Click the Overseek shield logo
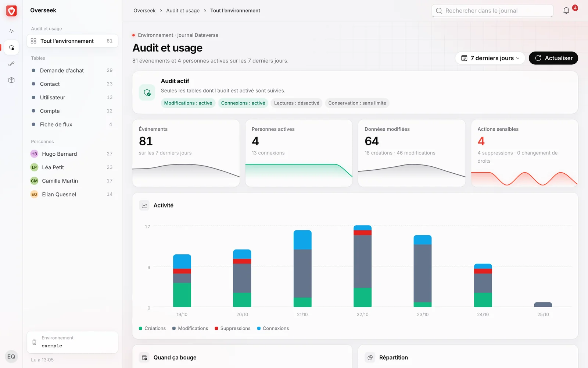The width and height of the screenshot is (588, 368). click(x=11, y=11)
